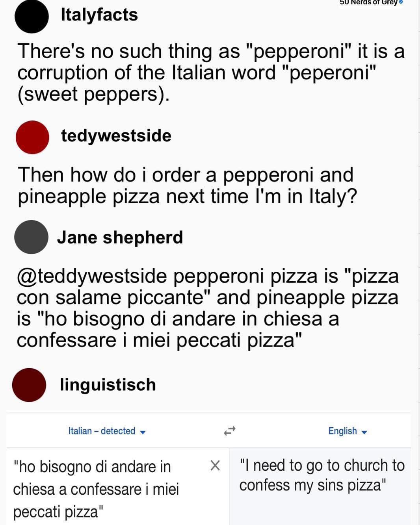Open Jane shepherd username profile
Screen dimensions: 420x525
coord(120,237)
